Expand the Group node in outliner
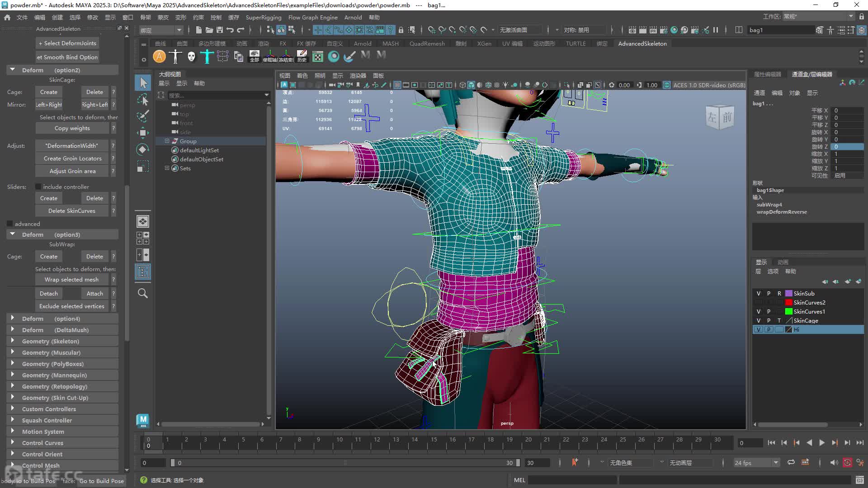The image size is (868, 488). [x=167, y=141]
